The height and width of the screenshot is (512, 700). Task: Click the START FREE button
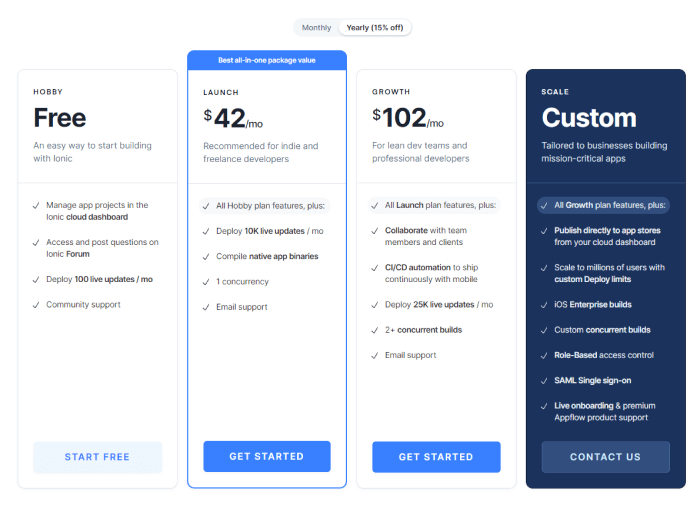tap(97, 457)
